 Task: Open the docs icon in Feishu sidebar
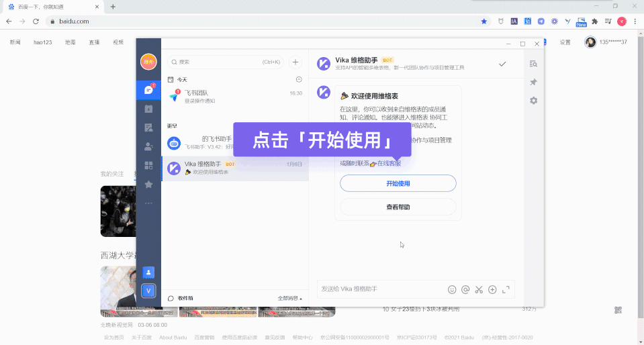[x=148, y=128]
